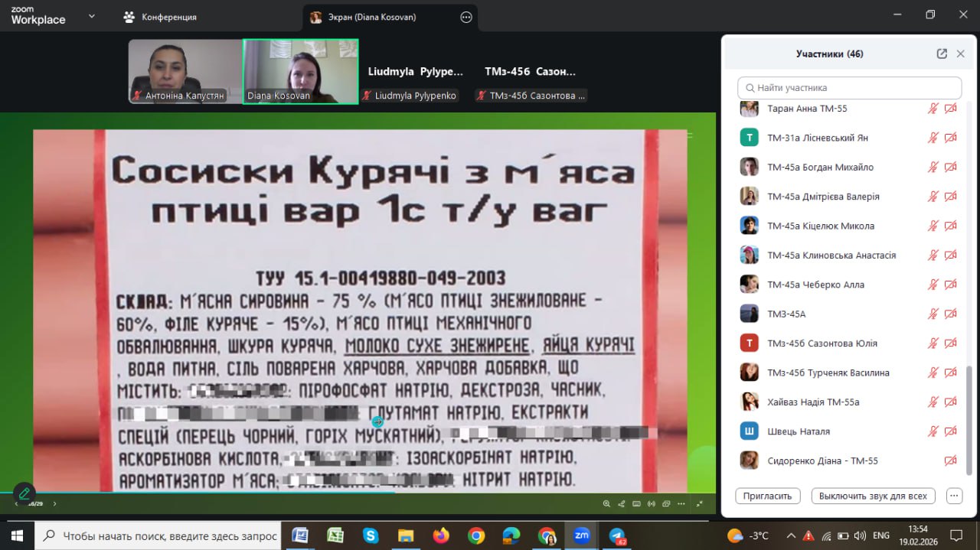Click the muted mic icon for ТМ3-45А

(x=933, y=314)
